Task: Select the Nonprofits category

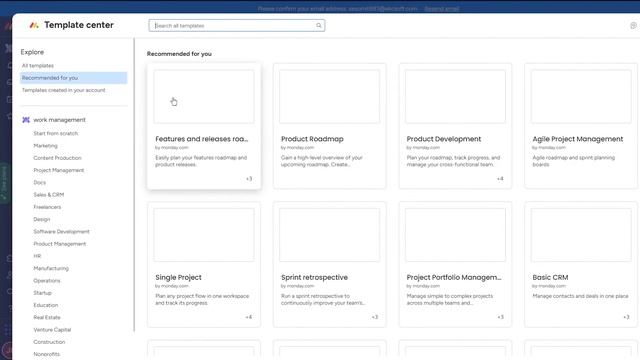Action: tap(47, 354)
